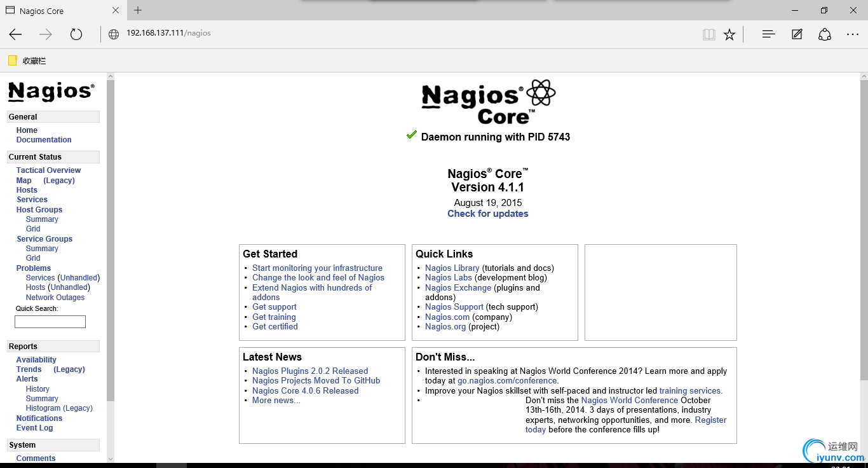Open Get training link
868x468 pixels.
274,317
